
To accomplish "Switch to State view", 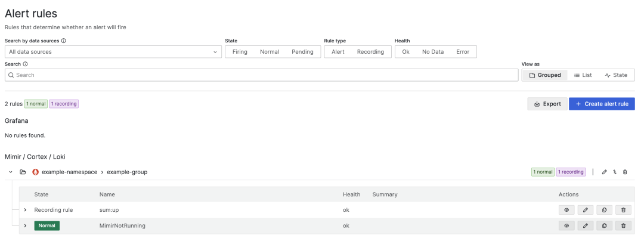I will coord(616,75).
